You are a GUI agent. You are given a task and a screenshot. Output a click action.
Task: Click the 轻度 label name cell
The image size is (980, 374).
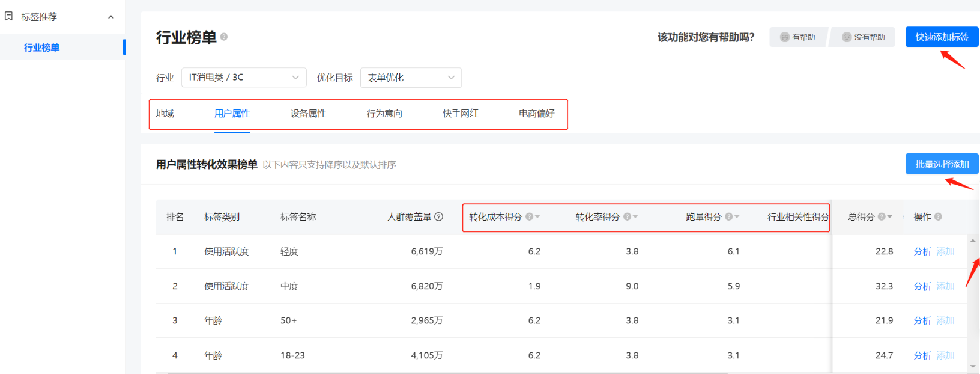289,251
